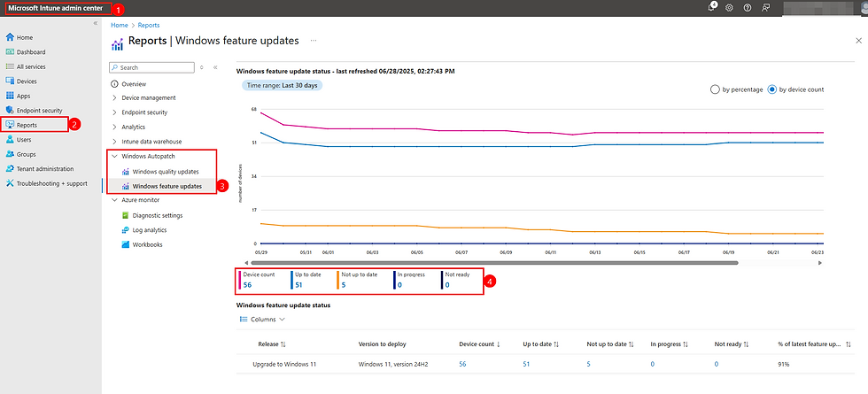The height and width of the screenshot is (394, 868).
Task: Open the feedback icon in top bar
Action: 765,8
